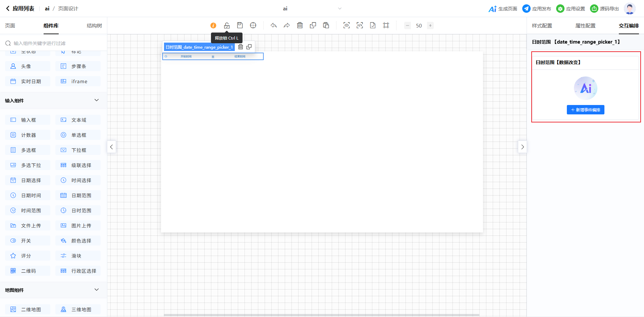Click the toolbar trash delete icon
Viewport: 644px width, 317px height.
(300, 25)
